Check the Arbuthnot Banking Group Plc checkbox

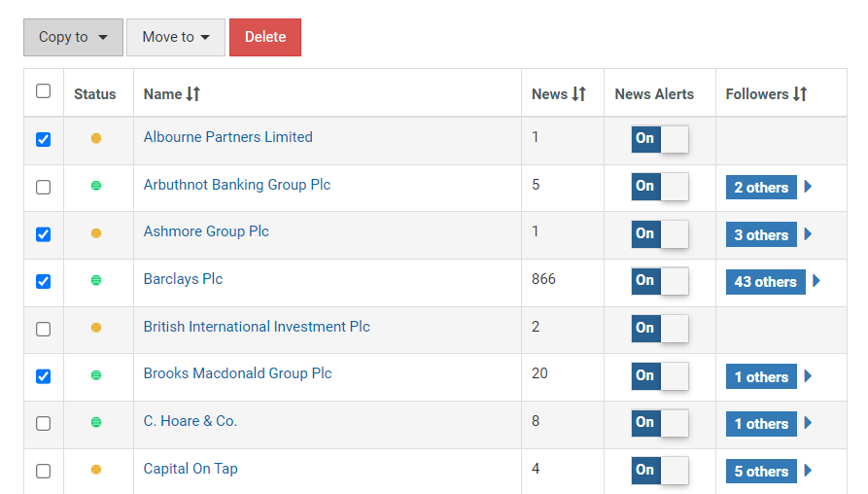point(43,187)
